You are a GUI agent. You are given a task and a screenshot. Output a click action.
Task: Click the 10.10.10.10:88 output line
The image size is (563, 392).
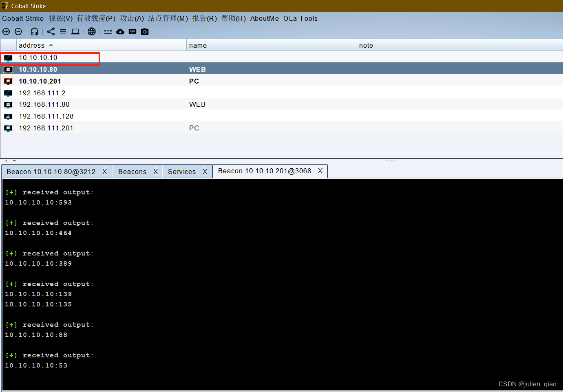point(36,335)
